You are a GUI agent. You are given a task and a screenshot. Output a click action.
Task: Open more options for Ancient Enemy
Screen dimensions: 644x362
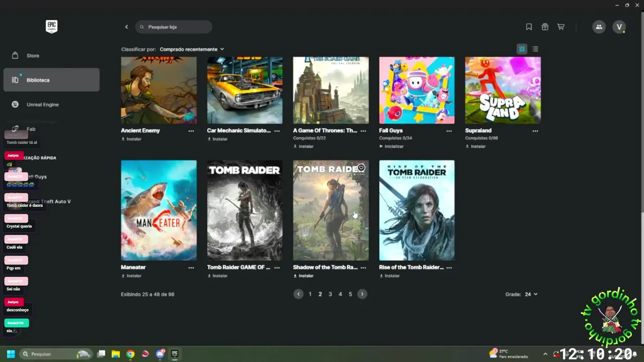click(191, 131)
